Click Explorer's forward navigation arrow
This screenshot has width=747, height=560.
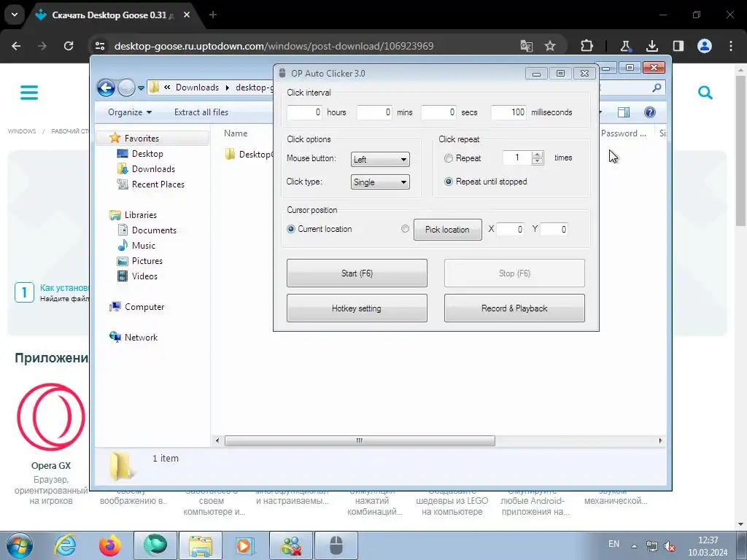[x=126, y=87]
